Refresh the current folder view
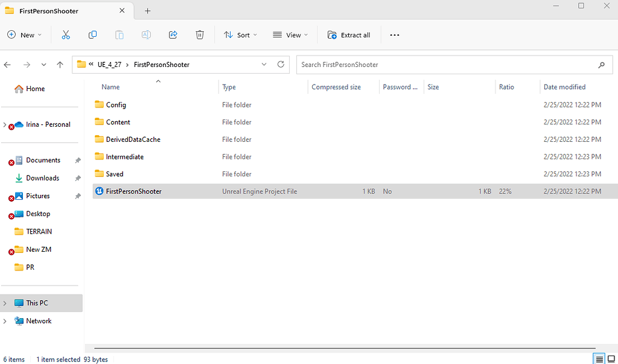This screenshot has width=618, height=364. pos(281,65)
